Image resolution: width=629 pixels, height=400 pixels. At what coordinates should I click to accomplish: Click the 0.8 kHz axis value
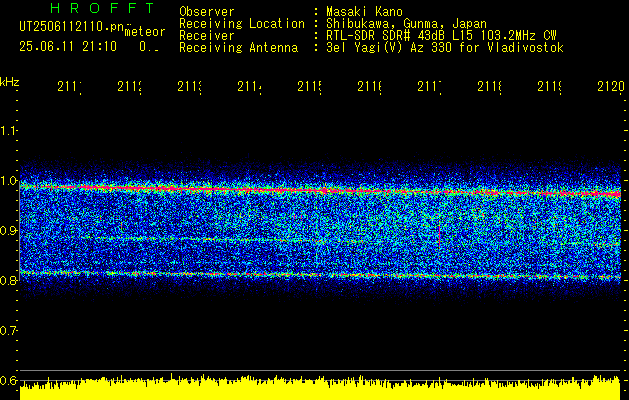tap(8, 280)
